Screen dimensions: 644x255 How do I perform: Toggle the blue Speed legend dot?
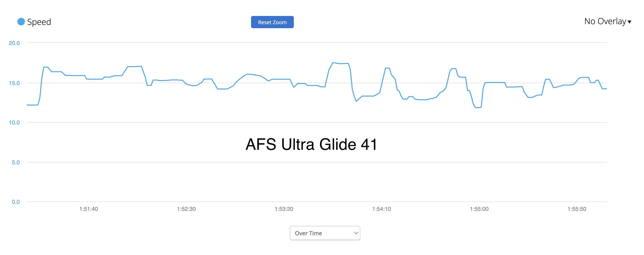coord(21,22)
